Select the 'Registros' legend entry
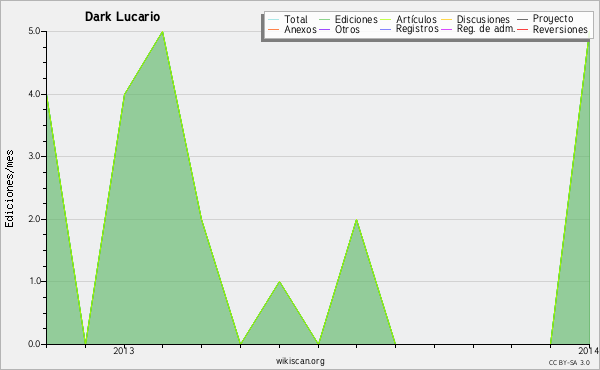 coord(417,29)
